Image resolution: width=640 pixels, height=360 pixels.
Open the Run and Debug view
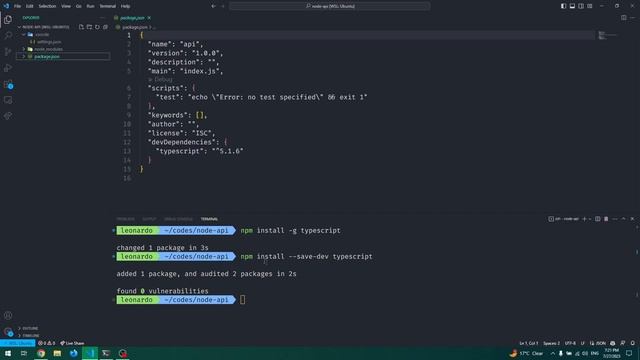pos(8,68)
